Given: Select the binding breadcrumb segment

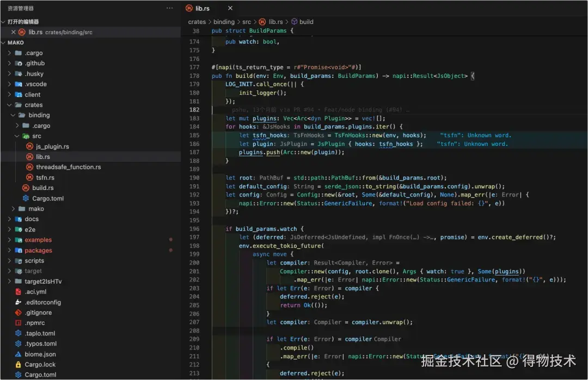Looking at the screenshot, I should (224, 22).
